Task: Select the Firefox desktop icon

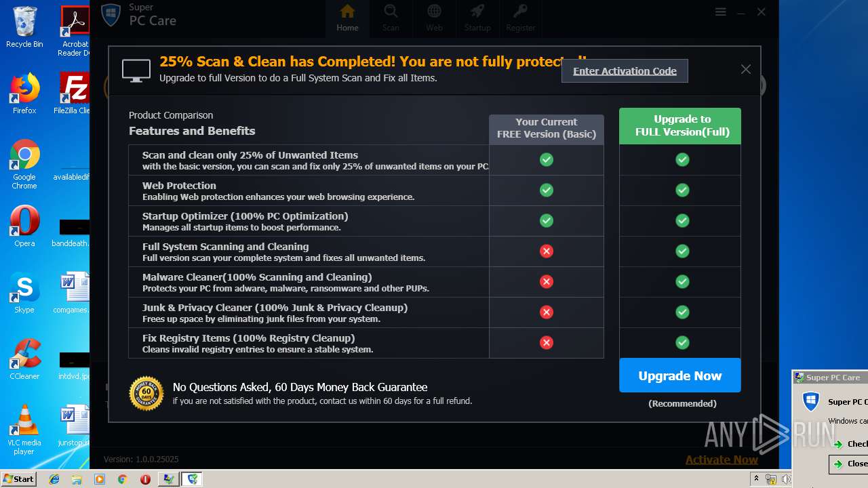Action: [24, 94]
